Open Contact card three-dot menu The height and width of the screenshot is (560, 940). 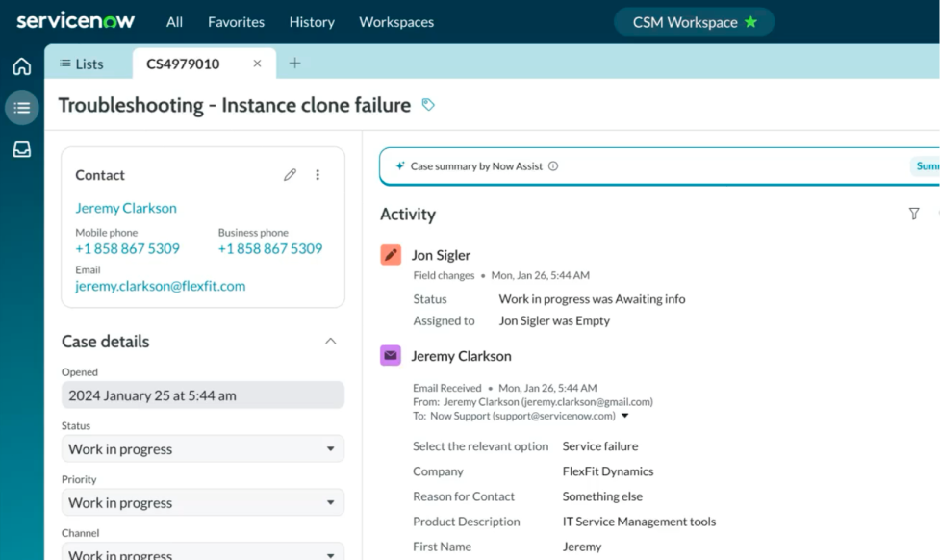tap(318, 175)
